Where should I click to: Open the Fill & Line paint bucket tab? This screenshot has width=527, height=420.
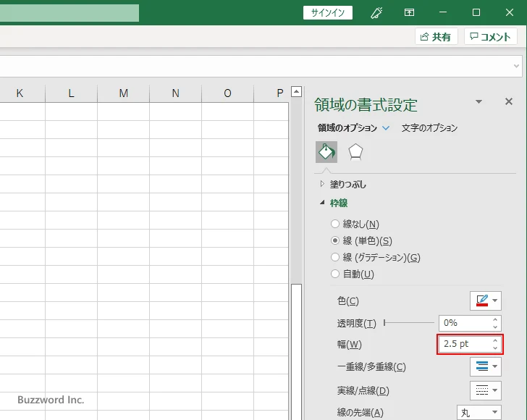(x=326, y=152)
